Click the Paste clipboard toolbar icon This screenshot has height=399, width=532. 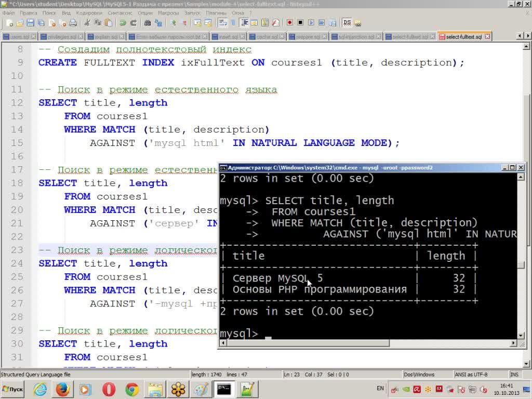(x=108, y=23)
